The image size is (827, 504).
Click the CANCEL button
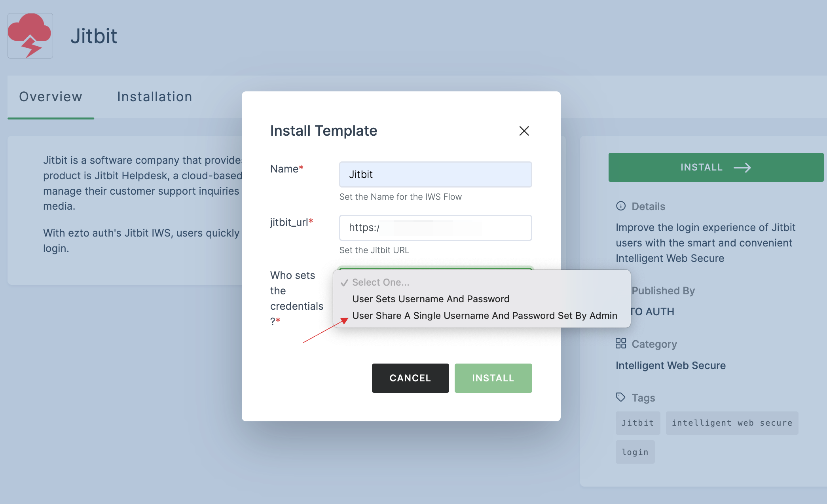pyautogui.click(x=410, y=377)
